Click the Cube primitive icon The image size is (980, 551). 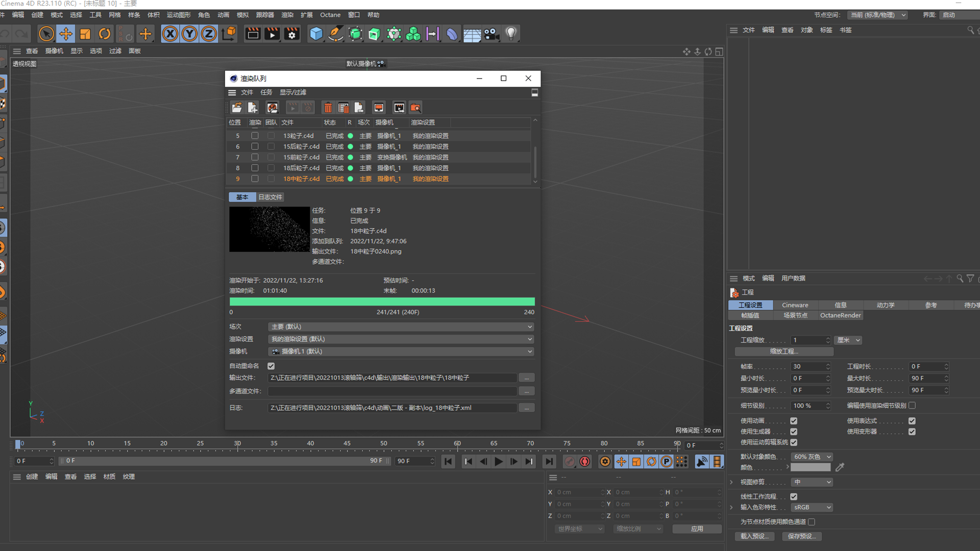coord(316,34)
